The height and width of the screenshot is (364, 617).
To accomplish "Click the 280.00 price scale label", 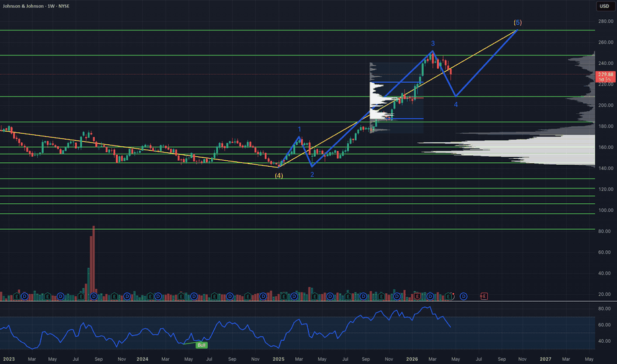I will [604, 22].
